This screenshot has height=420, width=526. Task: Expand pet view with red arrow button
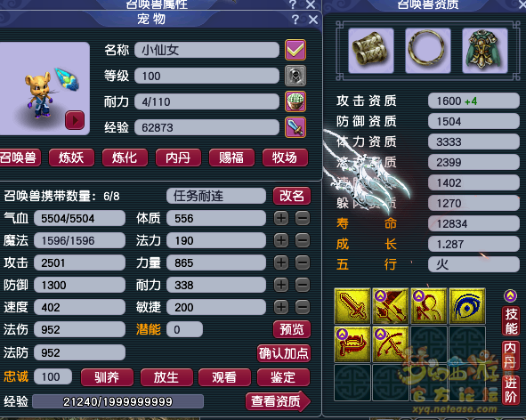pyautogui.click(x=75, y=120)
